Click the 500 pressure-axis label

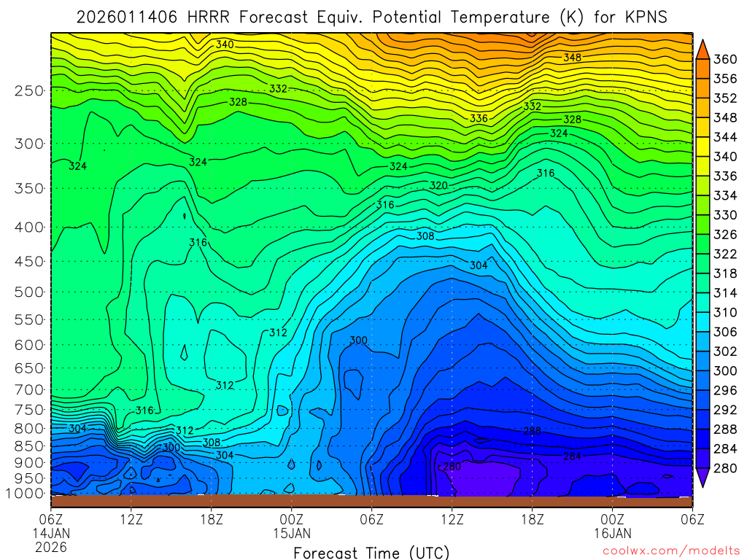pos(29,292)
